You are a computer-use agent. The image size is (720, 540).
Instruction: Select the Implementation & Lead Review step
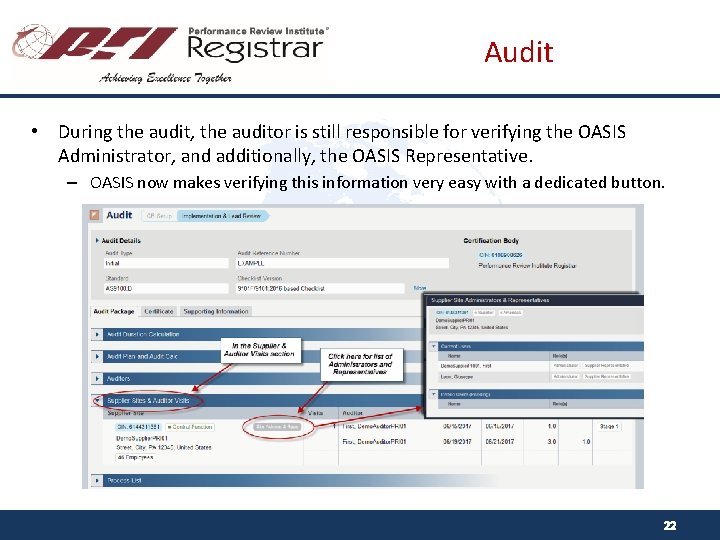click(x=221, y=216)
